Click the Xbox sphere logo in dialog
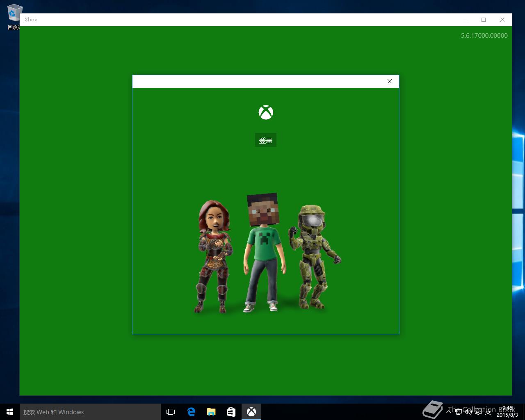Viewport: 525px width, 420px height. pyautogui.click(x=266, y=112)
